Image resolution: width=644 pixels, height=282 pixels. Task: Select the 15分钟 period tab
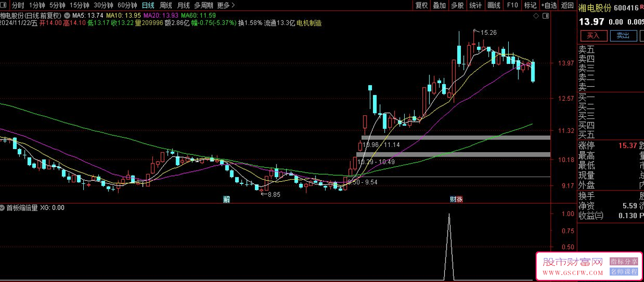79,5
